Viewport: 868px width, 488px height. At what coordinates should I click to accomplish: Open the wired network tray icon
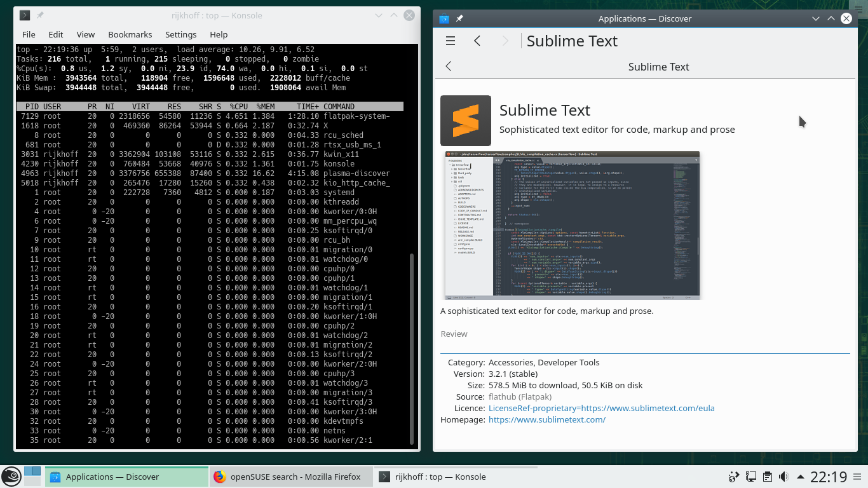(x=750, y=477)
